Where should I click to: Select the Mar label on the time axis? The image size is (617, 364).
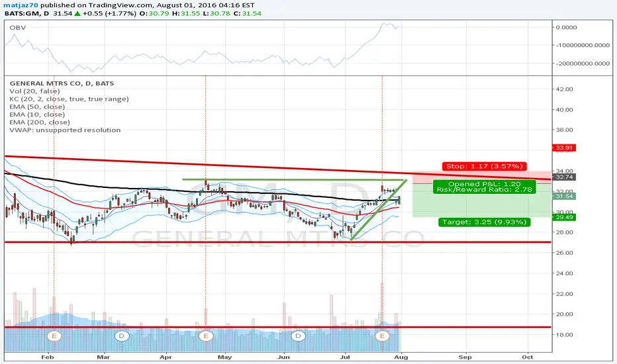[x=103, y=357]
